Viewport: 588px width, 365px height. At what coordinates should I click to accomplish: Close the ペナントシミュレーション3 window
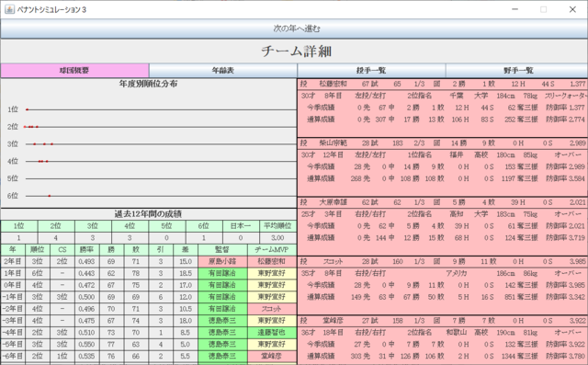[572, 9]
